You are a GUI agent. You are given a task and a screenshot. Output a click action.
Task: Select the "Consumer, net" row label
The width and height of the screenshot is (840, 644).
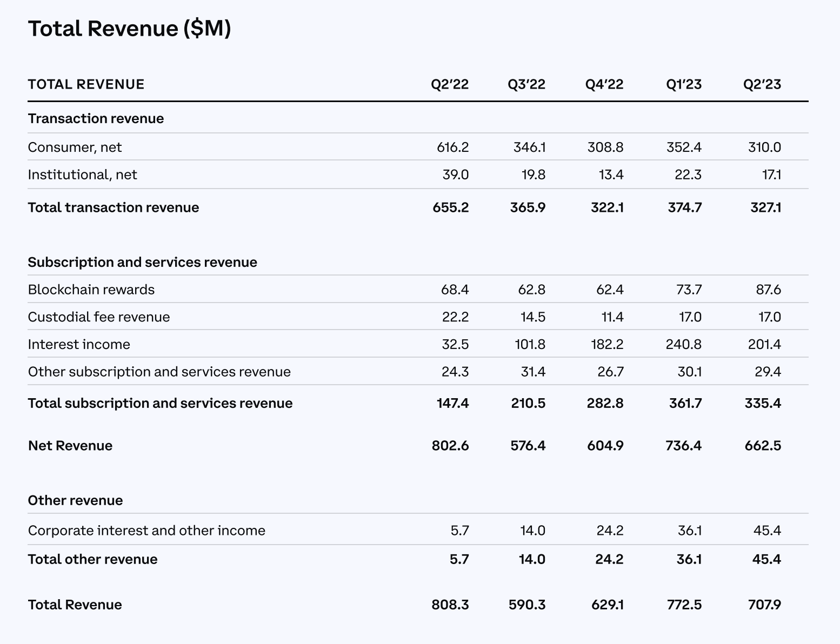(x=75, y=147)
